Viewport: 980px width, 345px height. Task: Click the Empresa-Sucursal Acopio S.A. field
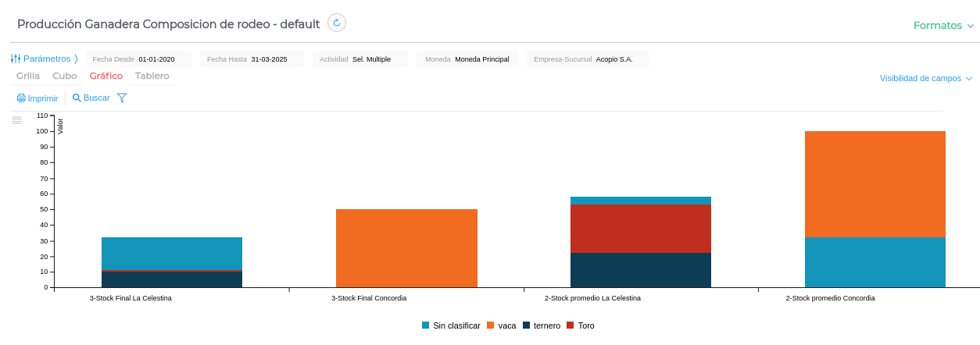coord(588,59)
